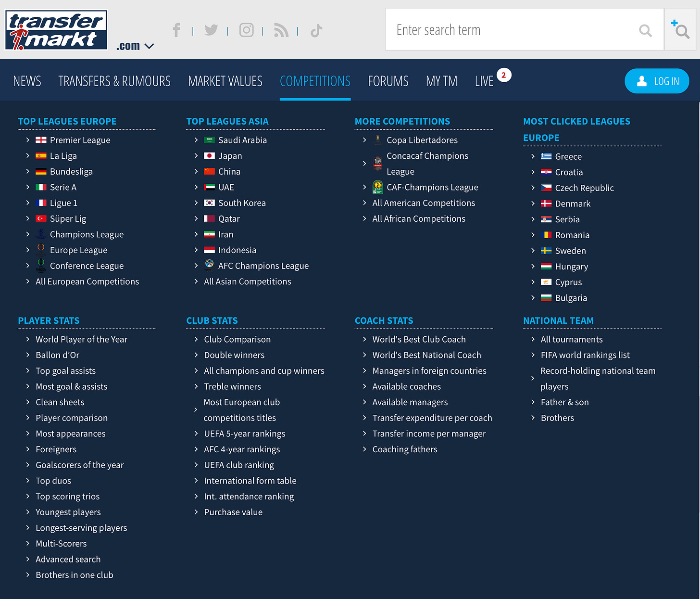Image resolution: width=700 pixels, height=599 pixels.
Task: Open the .com domain dropdown
Action: (x=135, y=46)
